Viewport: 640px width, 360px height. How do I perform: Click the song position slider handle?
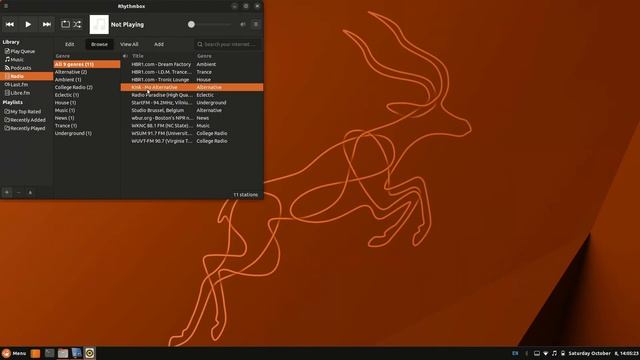pyautogui.click(x=191, y=24)
